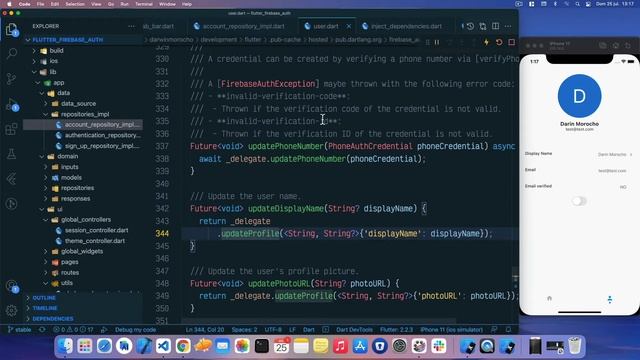Open Google Chrome from the Dock

coord(183,346)
